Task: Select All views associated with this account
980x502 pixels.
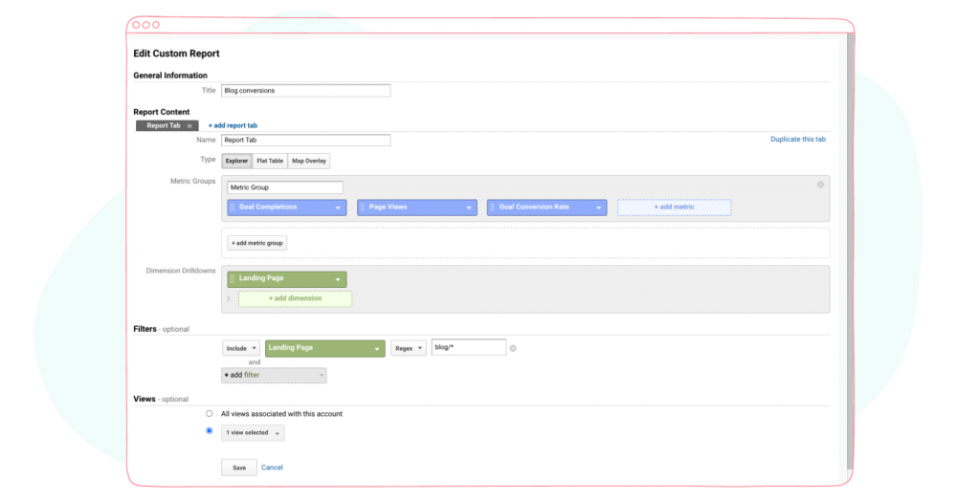Action: (x=210, y=414)
